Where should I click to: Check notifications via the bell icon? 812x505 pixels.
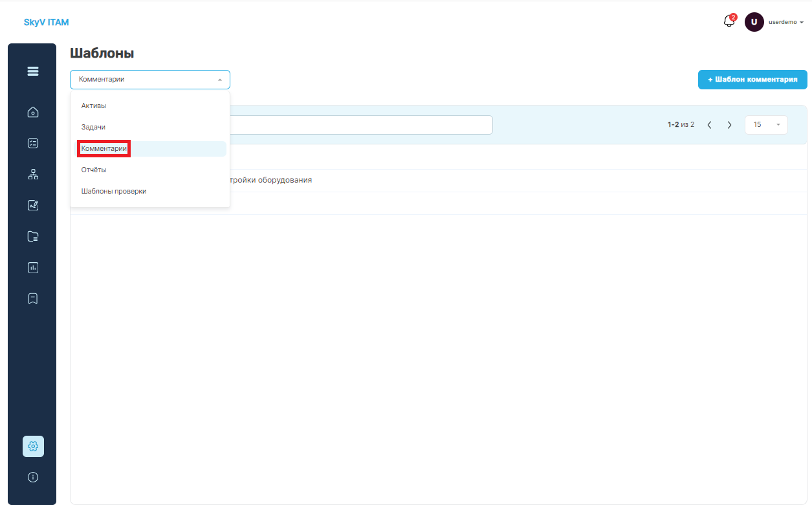(x=729, y=21)
